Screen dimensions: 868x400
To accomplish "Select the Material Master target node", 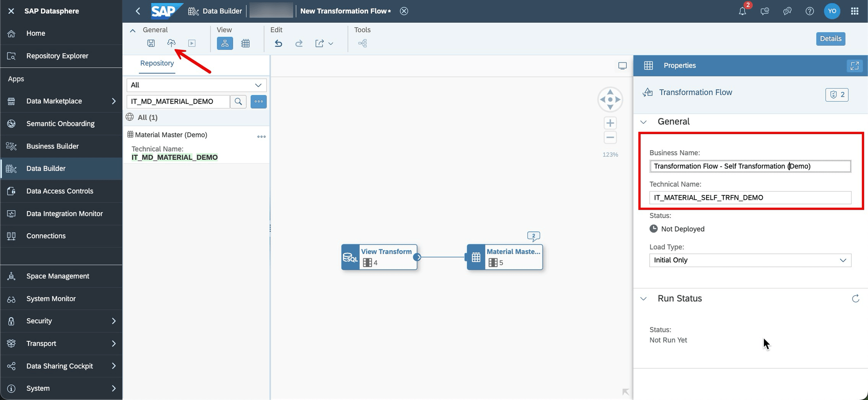I will tap(505, 257).
